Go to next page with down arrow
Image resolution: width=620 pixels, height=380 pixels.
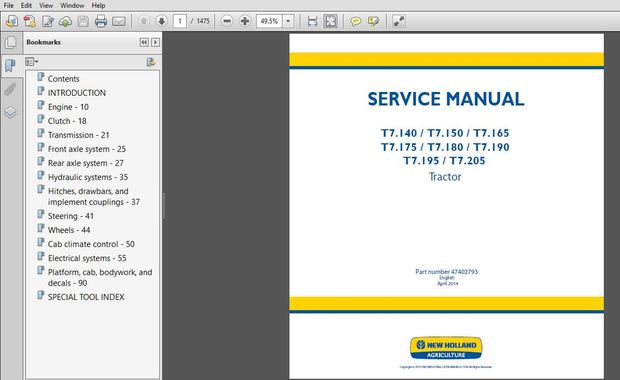pos(161,21)
